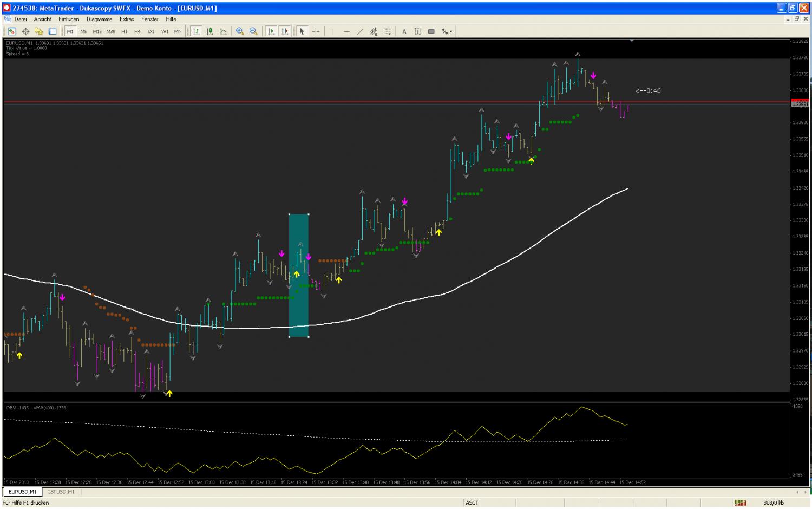Switch to the MN monthly timeframe
The height and width of the screenshot is (509, 812).
[x=178, y=31]
